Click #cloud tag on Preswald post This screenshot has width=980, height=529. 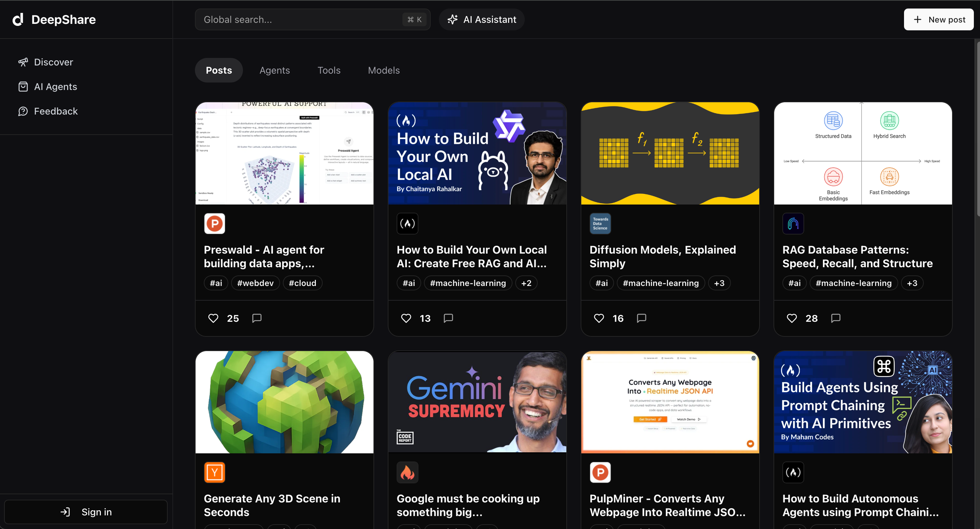(x=303, y=283)
